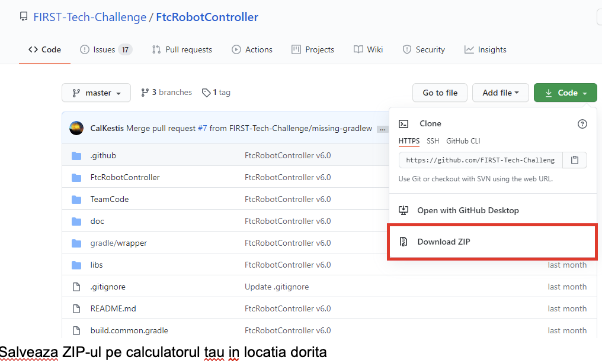Screen dimensions: 603x364
Task: Click the GitHub Desktop icon
Action: coord(403,210)
